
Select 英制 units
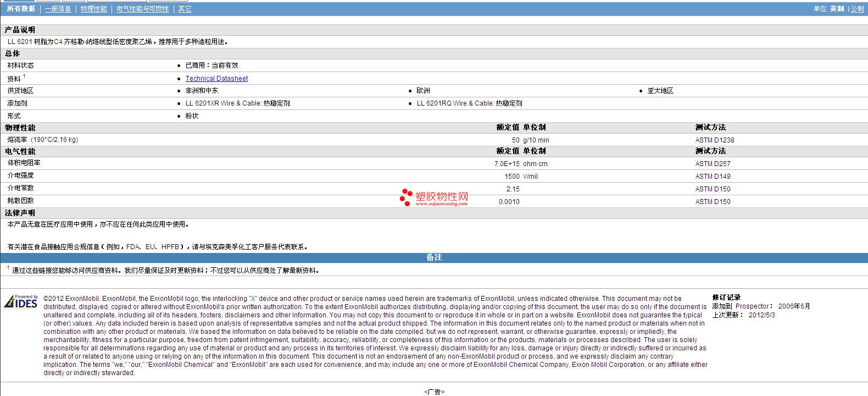[x=837, y=9]
